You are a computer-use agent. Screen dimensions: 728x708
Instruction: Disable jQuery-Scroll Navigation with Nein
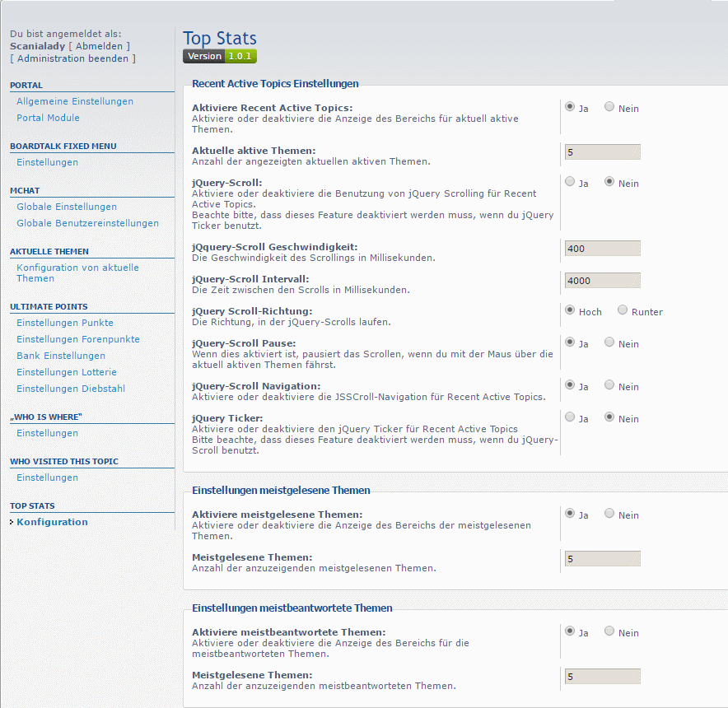[x=609, y=384]
